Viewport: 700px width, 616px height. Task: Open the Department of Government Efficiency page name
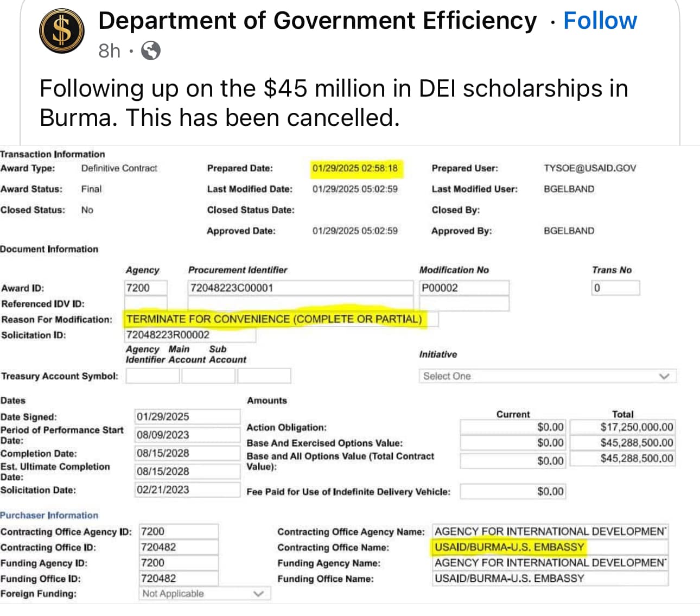(x=317, y=21)
